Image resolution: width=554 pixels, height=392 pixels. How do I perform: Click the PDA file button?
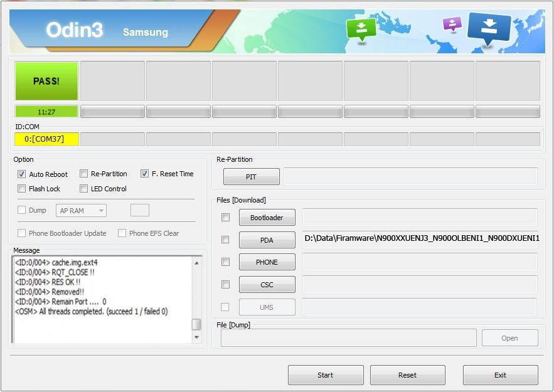tap(267, 240)
